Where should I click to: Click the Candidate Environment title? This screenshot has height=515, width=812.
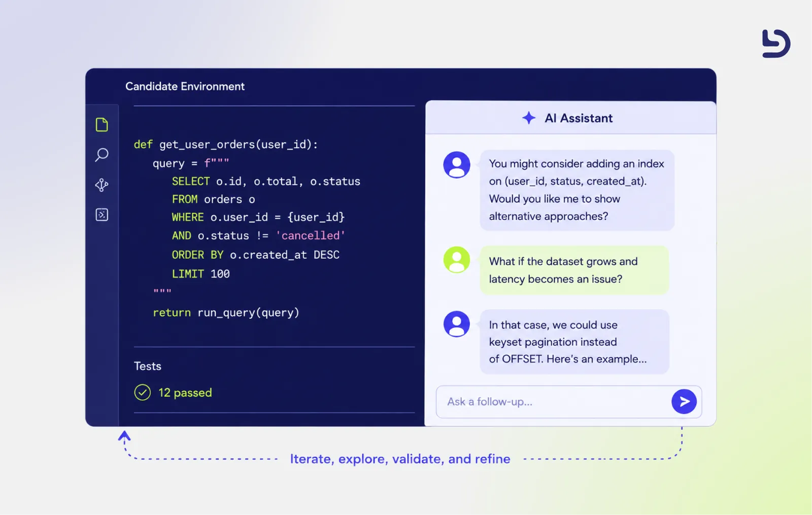tap(185, 86)
